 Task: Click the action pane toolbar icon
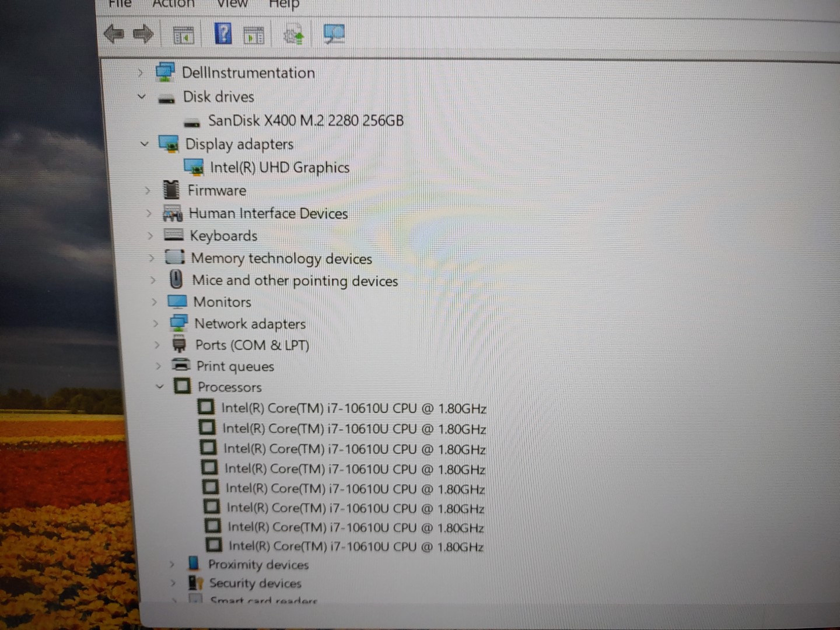tap(254, 36)
